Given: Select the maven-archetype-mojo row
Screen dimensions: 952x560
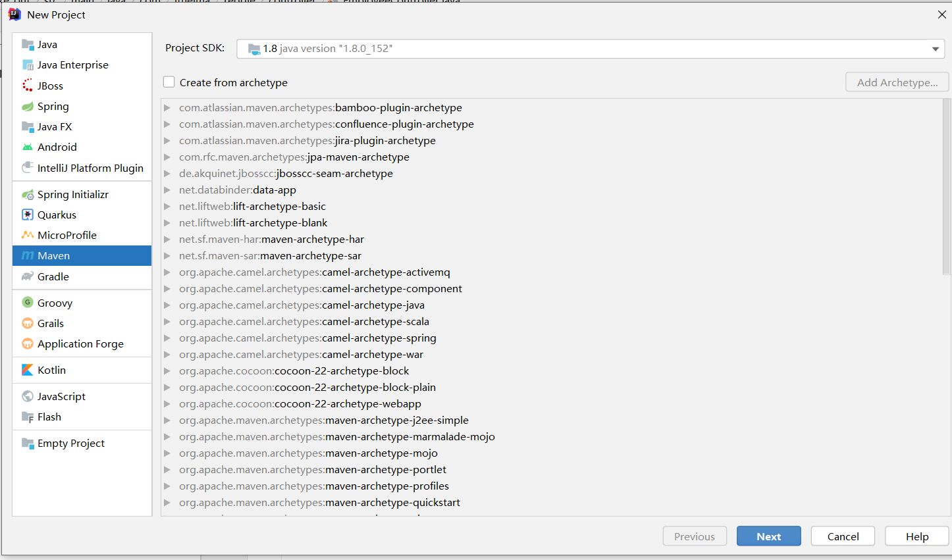Looking at the screenshot, I should pos(552,453).
